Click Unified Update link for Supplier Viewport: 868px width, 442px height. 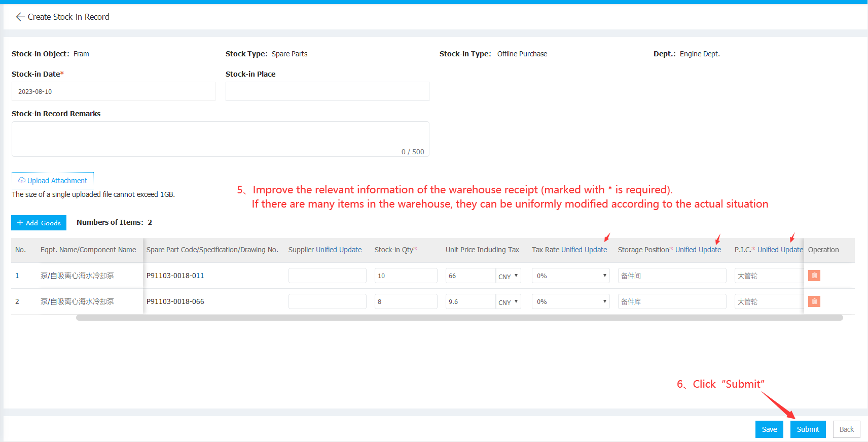coord(339,250)
